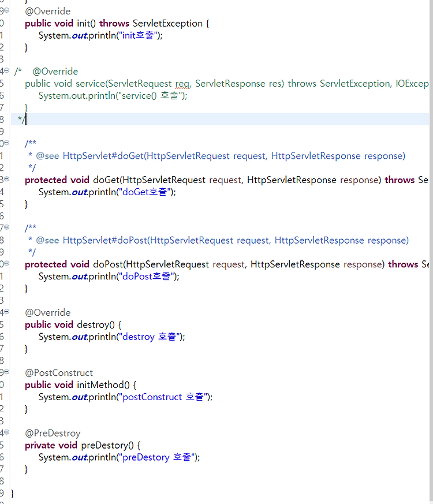
Task: Click the "preDestory 호출" string literal
Action: tap(157, 457)
